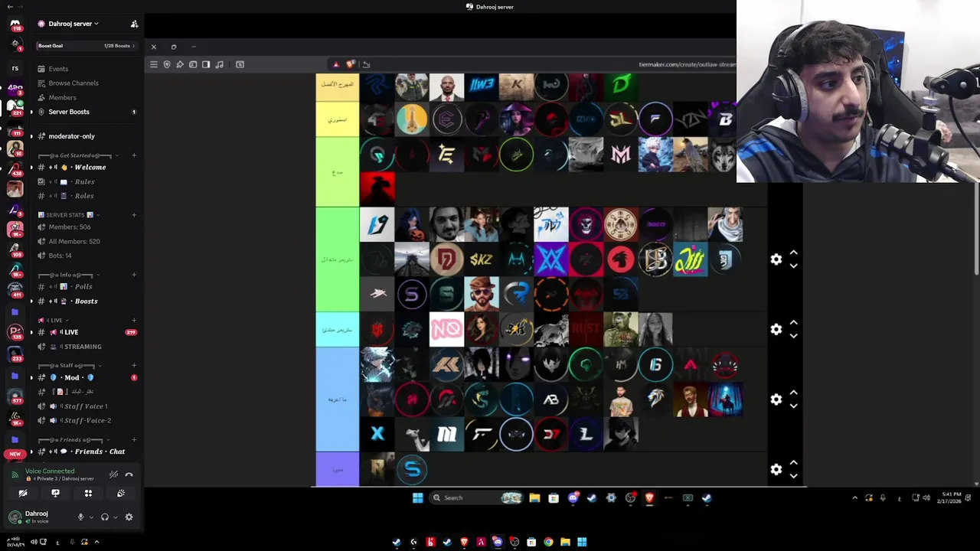Click the Voice Connected status text
The image size is (980, 551).
[50, 471]
